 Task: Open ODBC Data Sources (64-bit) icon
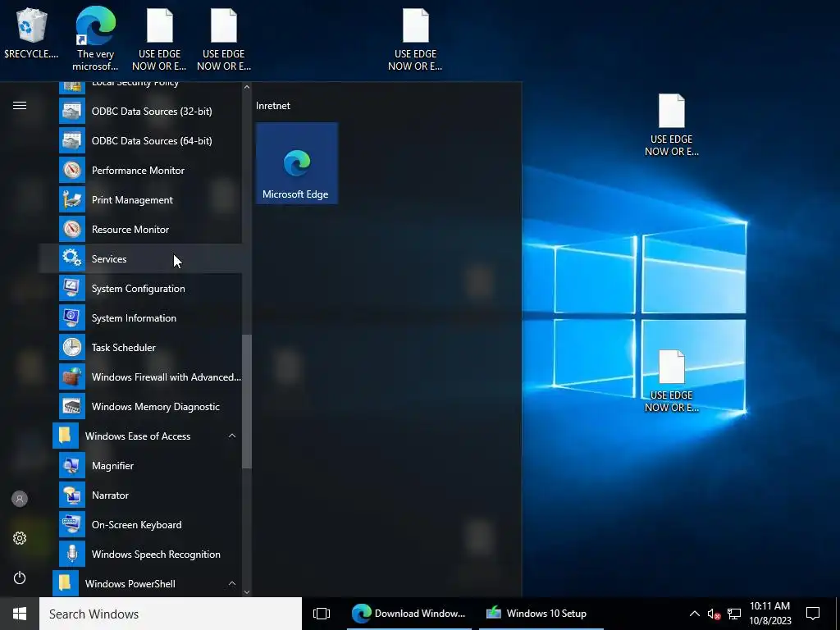(x=72, y=141)
